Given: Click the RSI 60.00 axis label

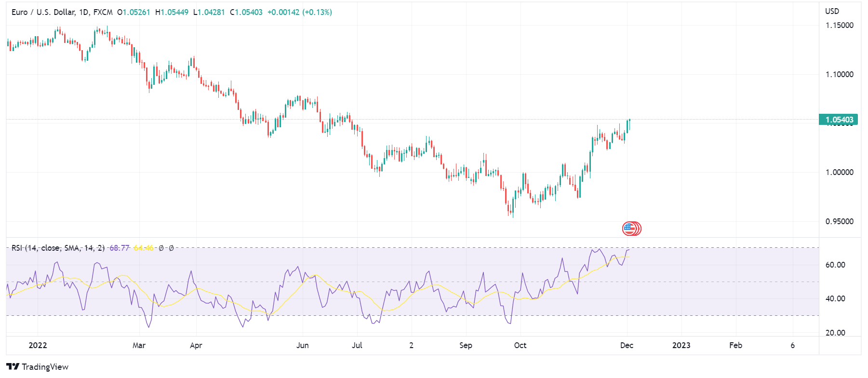Looking at the screenshot, I should [x=835, y=265].
